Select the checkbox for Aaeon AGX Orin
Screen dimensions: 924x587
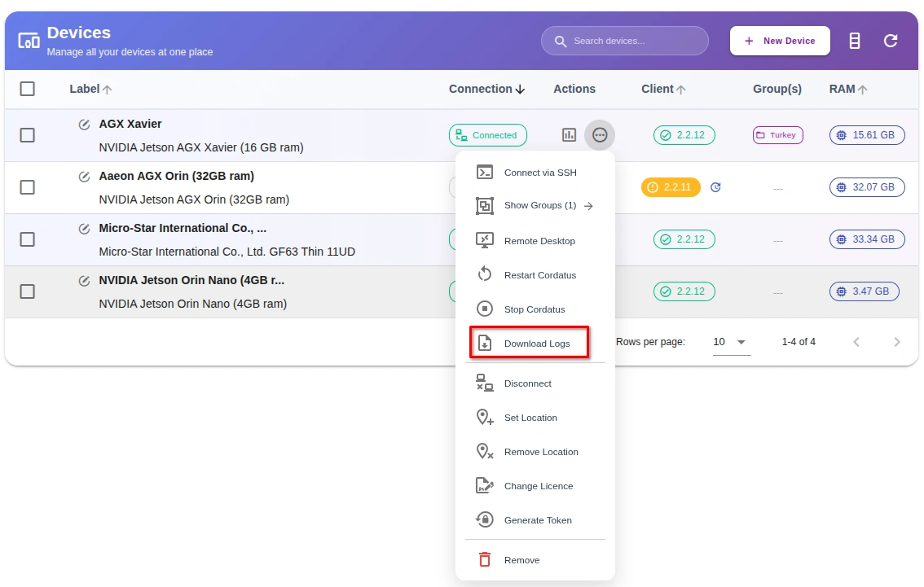[x=27, y=187]
